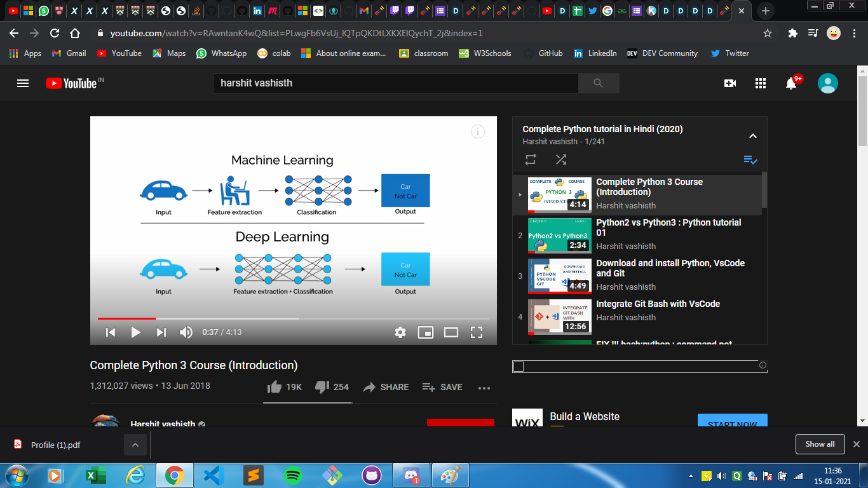Play the video
Screen dimensions: 868x488
(x=135, y=332)
